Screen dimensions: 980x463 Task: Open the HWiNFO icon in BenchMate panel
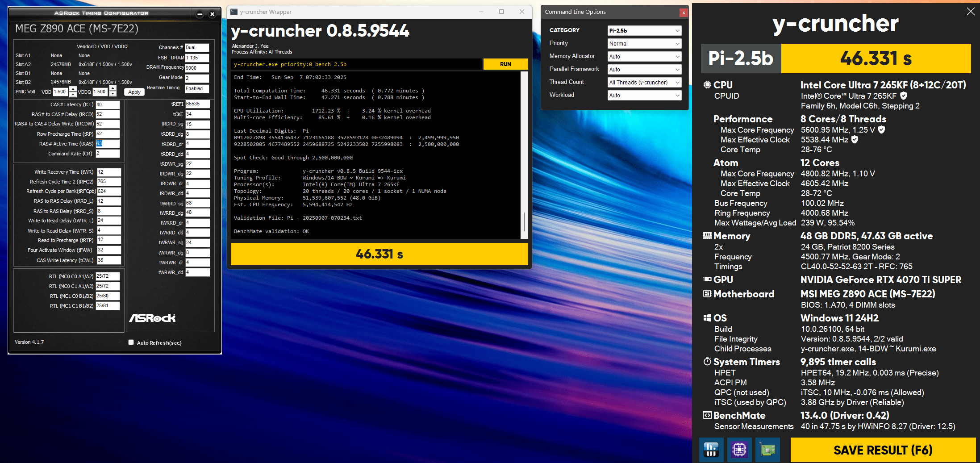pyautogui.click(x=711, y=450)
